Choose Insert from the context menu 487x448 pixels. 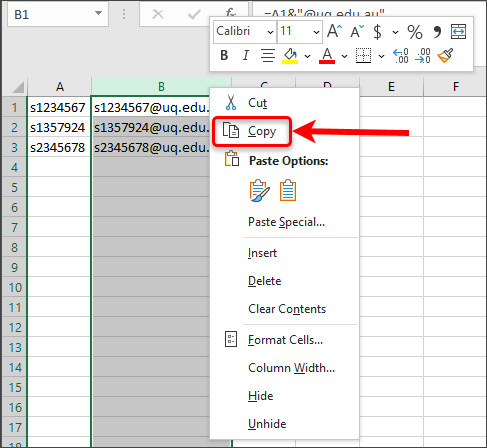[x=284, y=253]
